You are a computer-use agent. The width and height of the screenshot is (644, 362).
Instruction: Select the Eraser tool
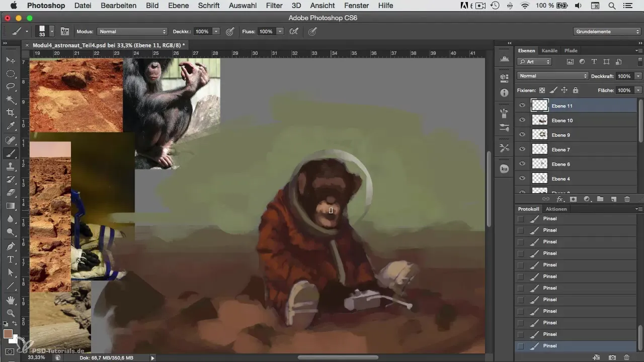tap(10, 193)
